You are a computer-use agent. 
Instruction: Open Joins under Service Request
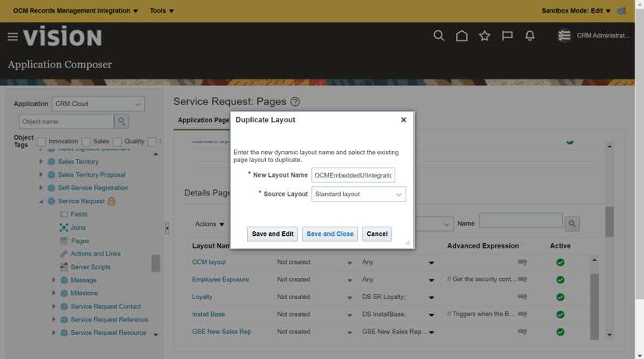coord(78,227)
